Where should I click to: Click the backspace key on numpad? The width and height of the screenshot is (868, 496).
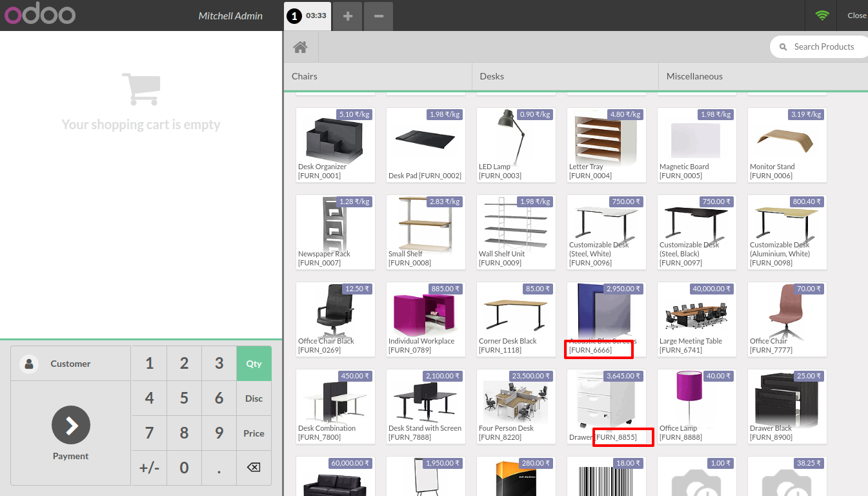pyautogui.click(x=254, y=468)
